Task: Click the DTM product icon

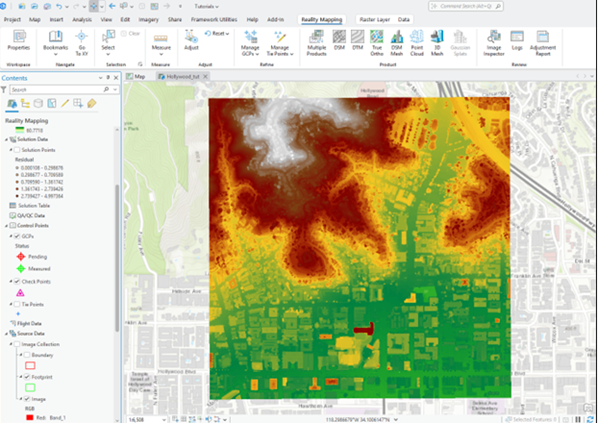Action: 357,40
